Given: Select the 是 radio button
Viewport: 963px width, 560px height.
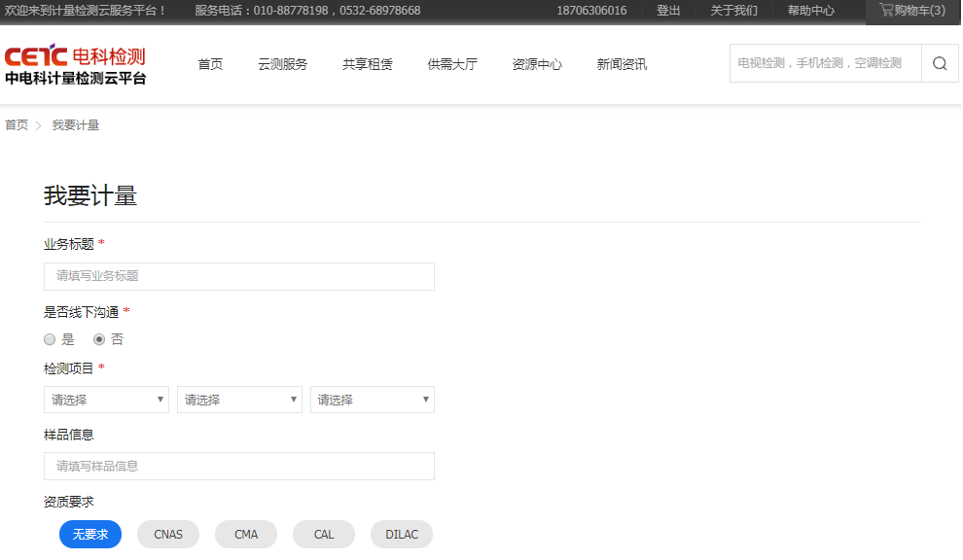Looking at the screenshot, I should (x=50, y=339).
